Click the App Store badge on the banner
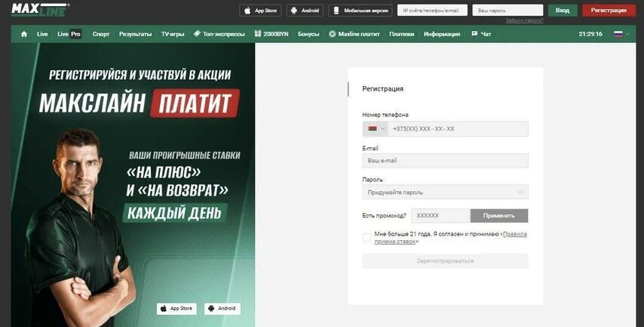Image resolution: width=644 pixels, height=327 pixels. pos(176,308)
